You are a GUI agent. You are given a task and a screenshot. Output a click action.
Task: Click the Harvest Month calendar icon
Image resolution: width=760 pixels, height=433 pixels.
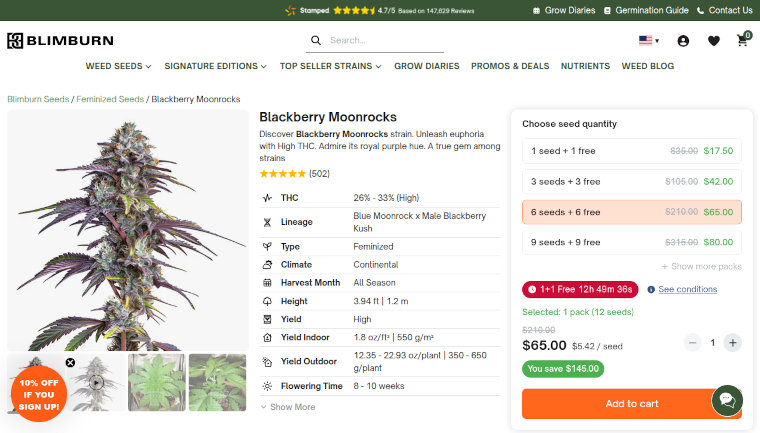coord(267,283)
